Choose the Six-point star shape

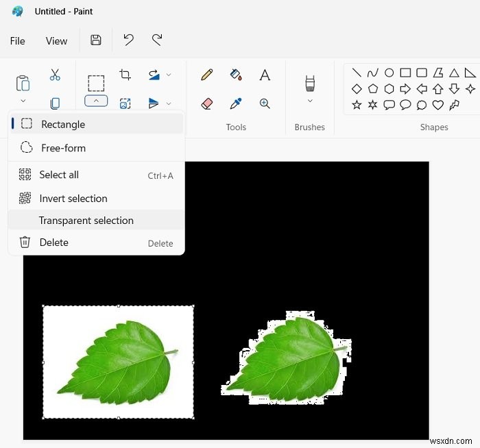372,105
